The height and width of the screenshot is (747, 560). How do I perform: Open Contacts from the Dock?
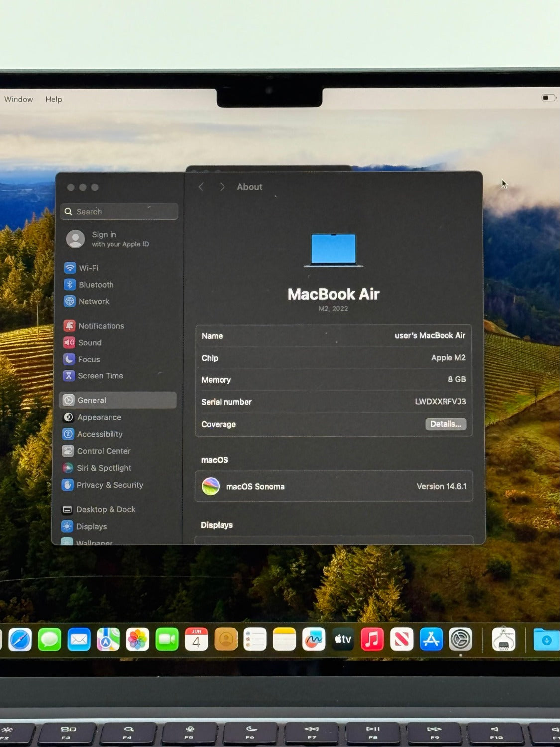click(x=226, y=640)
